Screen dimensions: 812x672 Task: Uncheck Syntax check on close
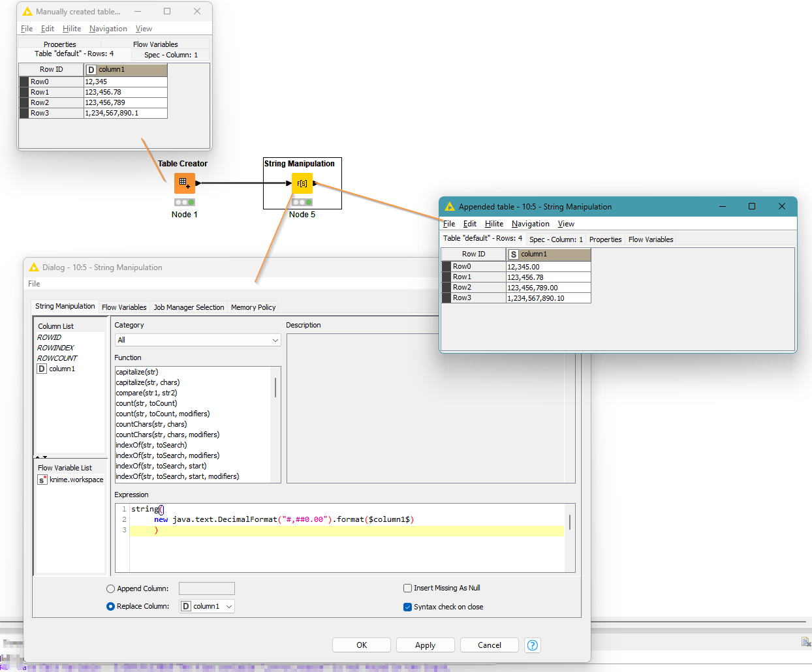(407, 607)
